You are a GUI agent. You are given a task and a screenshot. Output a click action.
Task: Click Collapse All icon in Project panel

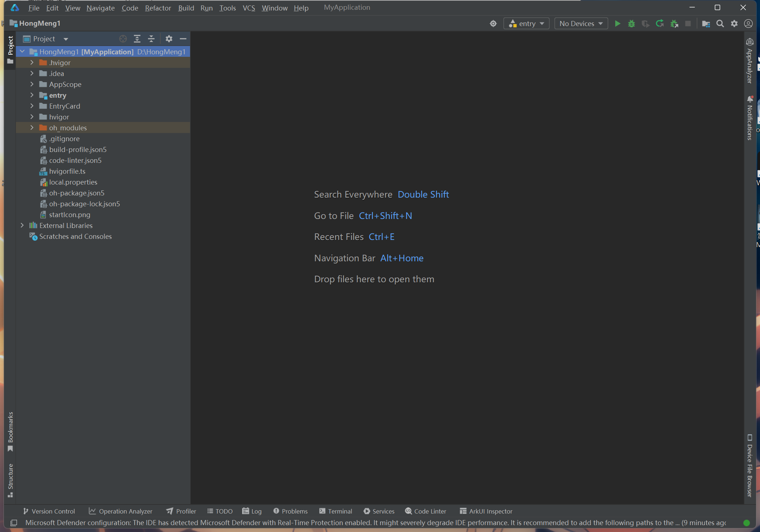(151, 39)
